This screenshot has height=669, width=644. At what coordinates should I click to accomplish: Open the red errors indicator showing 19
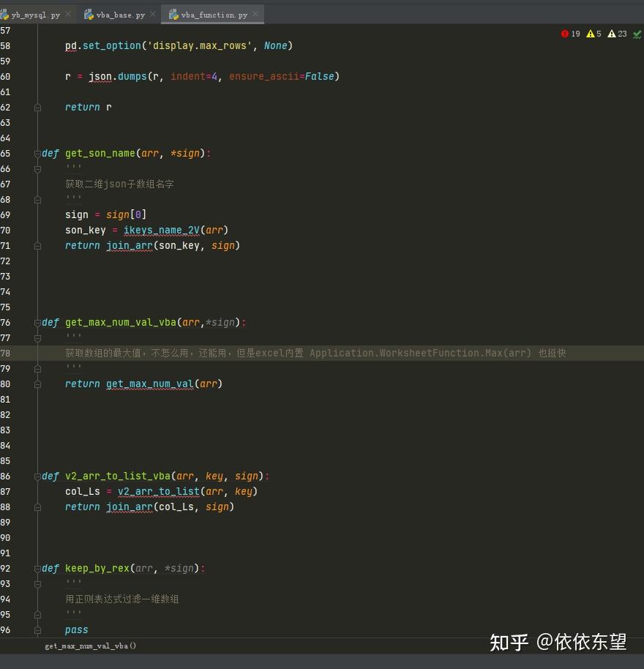571,34
